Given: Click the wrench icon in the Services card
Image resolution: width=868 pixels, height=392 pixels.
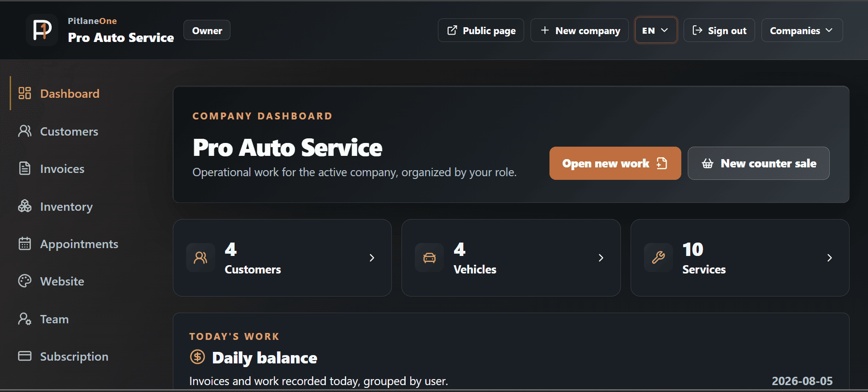Looking at the screenshot, I should (x=658, y=257).
